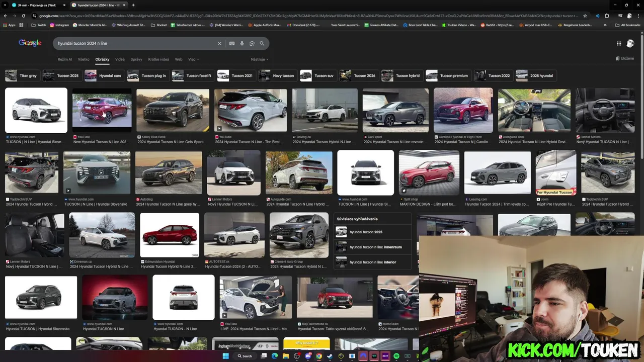This screenshot has width=644, height=362.
Task: Apply the 2025 hyundai filter chip
Action: pos(536,76)
